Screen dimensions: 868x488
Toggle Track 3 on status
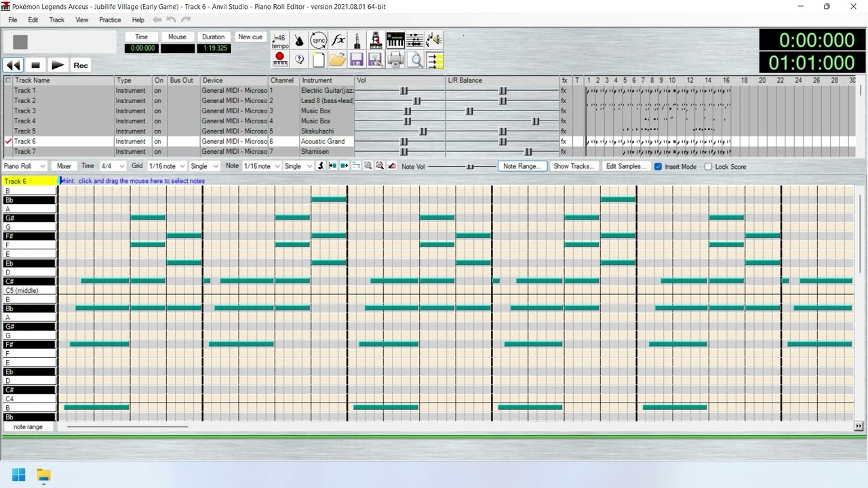click(x=159, y=110)
